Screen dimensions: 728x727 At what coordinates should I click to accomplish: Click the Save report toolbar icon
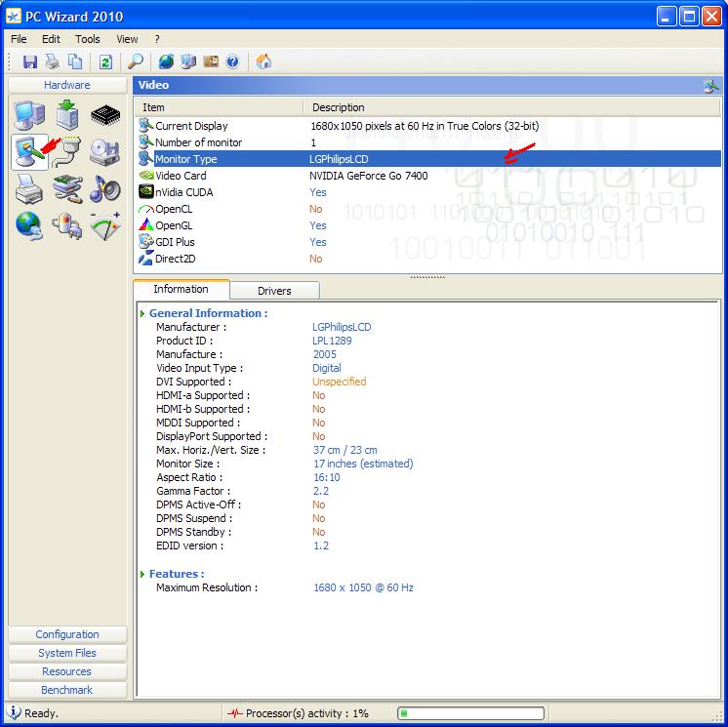coord(30,61)
